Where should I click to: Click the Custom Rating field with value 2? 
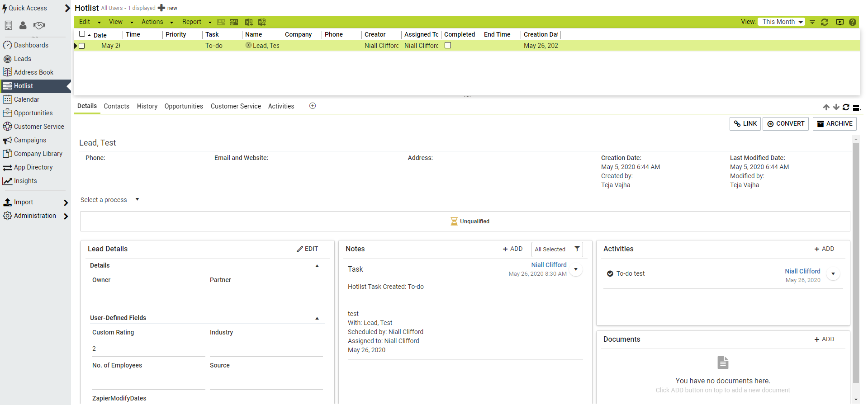coord(148,348)
